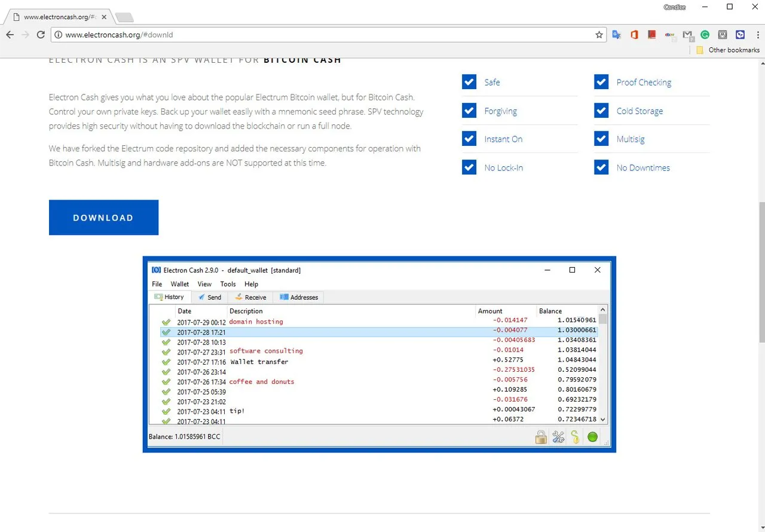This screenshot has height=532, width=765.
Task: Click the Instant On checkmark box
Action: point(469,139)
